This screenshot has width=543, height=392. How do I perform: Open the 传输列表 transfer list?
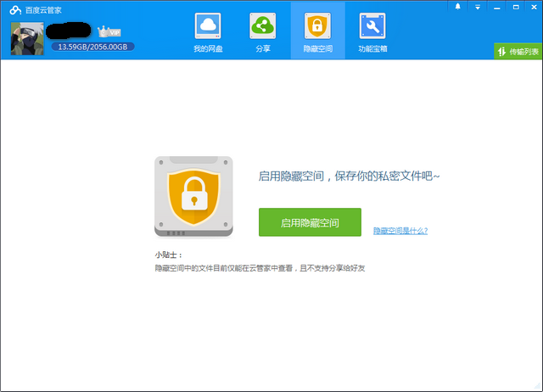[518, 52]
